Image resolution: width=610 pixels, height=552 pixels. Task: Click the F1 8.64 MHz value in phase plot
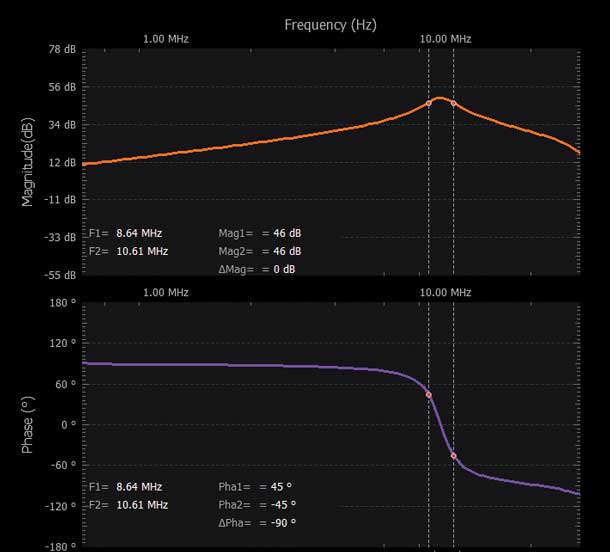(x=138, y=486)
